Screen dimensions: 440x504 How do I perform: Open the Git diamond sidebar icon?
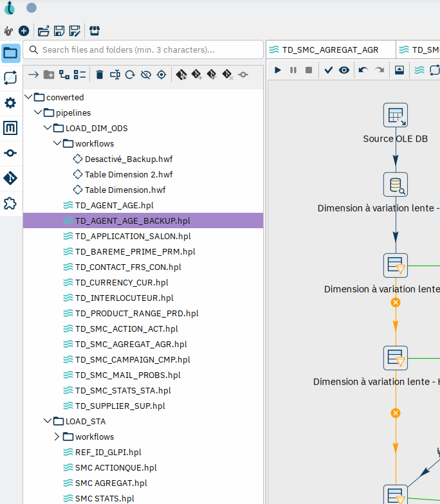[x=10, y=178]
